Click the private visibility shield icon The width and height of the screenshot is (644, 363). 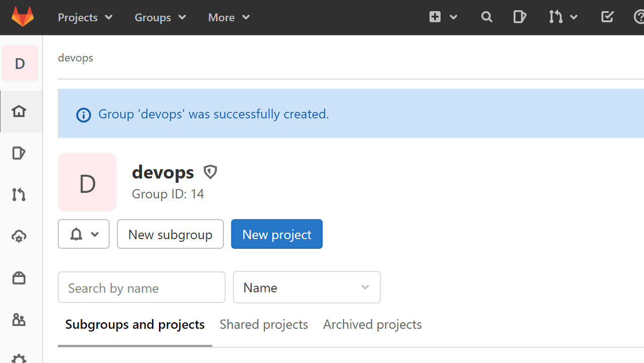(210, 172)
